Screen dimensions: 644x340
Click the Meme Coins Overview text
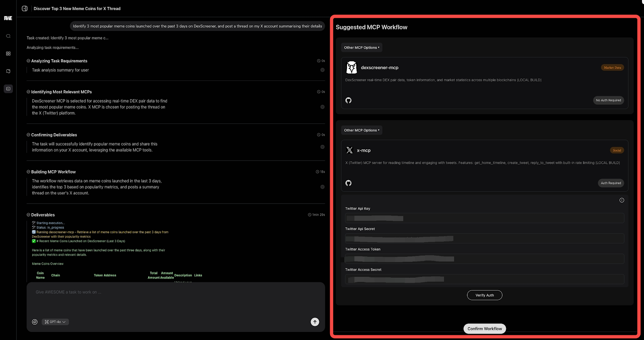48,264
